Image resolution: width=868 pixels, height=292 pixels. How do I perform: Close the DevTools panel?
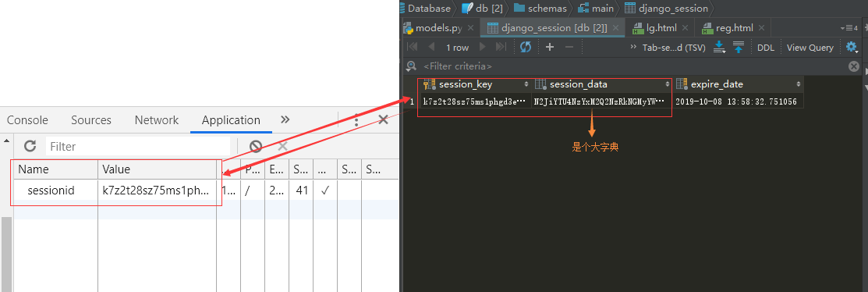pyautogui.click(x=383, y=119)
